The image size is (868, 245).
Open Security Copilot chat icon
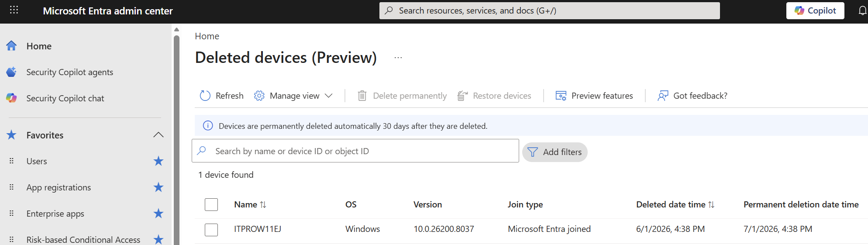tap(11, 98)
